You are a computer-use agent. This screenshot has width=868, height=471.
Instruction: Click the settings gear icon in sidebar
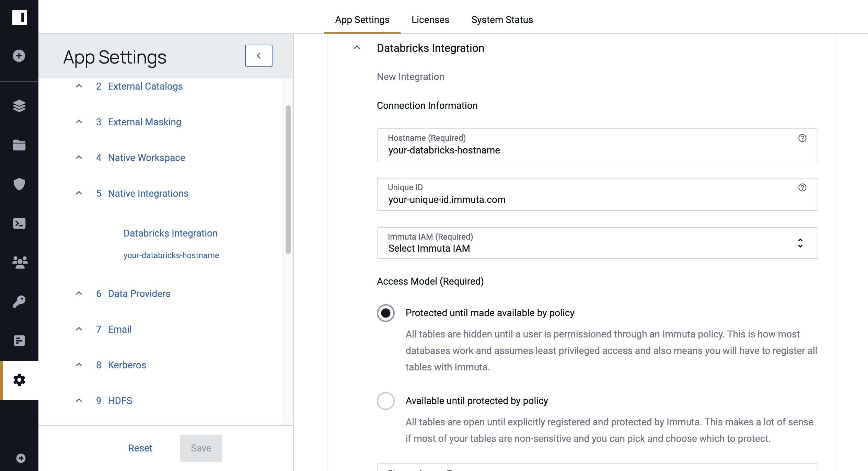pyautogui.click(x=19, y=380)
